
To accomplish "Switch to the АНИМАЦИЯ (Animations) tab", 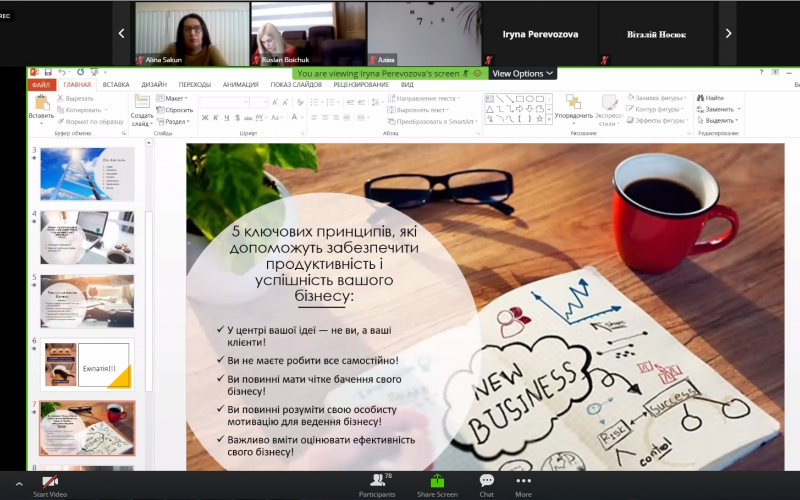I will click(240, 85).
